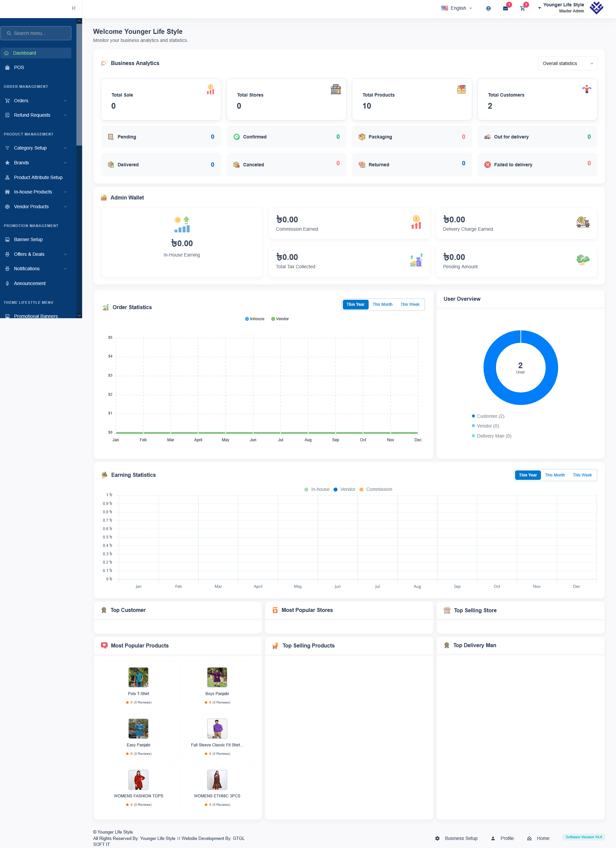Open the globe website icon in header

[488, 8]
